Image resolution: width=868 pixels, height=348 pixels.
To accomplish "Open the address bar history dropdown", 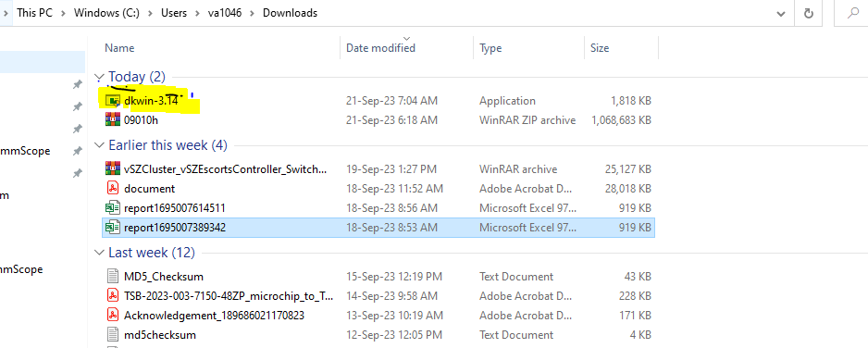I will [x=781, y=14].
